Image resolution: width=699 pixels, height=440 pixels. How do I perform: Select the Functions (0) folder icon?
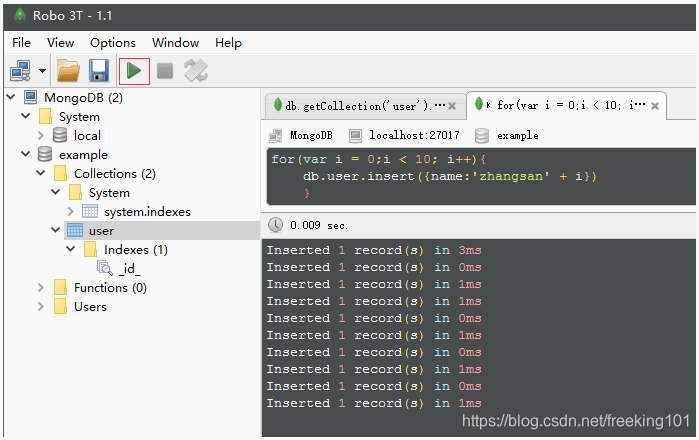click(60, 288)
